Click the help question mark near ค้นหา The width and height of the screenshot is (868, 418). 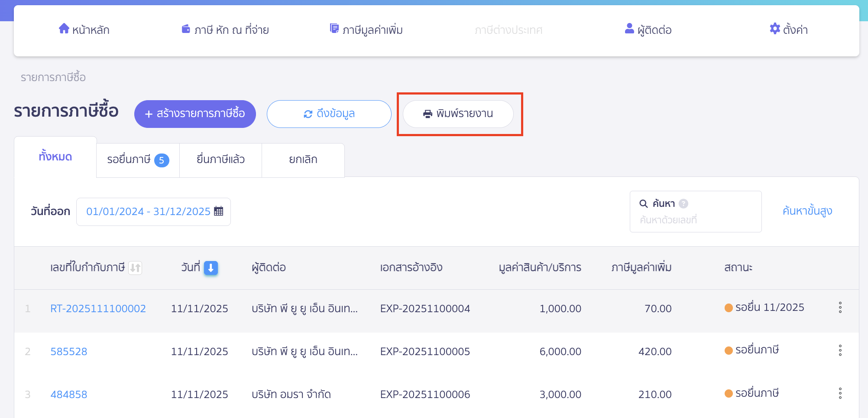pyautogui.click(x=683, y=203)
